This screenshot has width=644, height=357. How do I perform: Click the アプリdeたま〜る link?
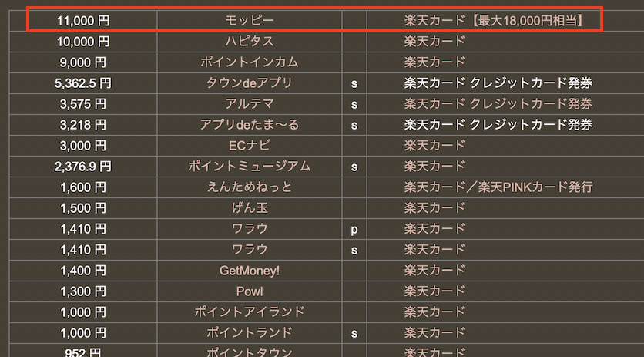tap(250, 124)
